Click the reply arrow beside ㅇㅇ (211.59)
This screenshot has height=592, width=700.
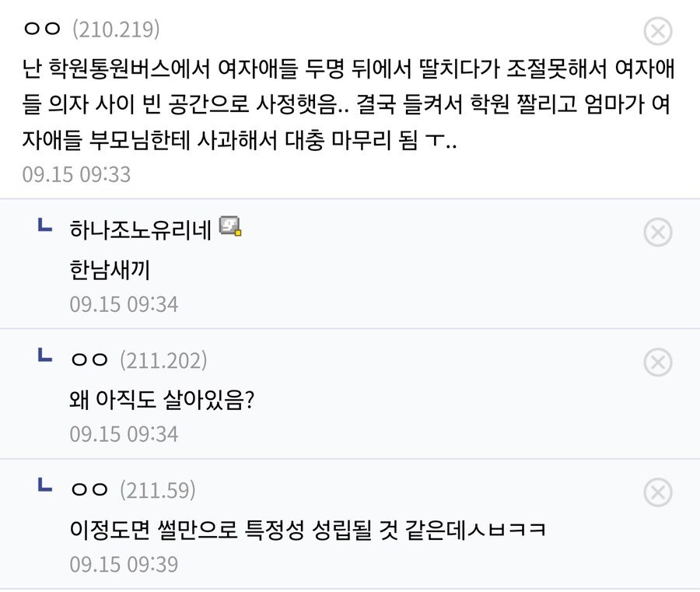(x=45, y=486)
